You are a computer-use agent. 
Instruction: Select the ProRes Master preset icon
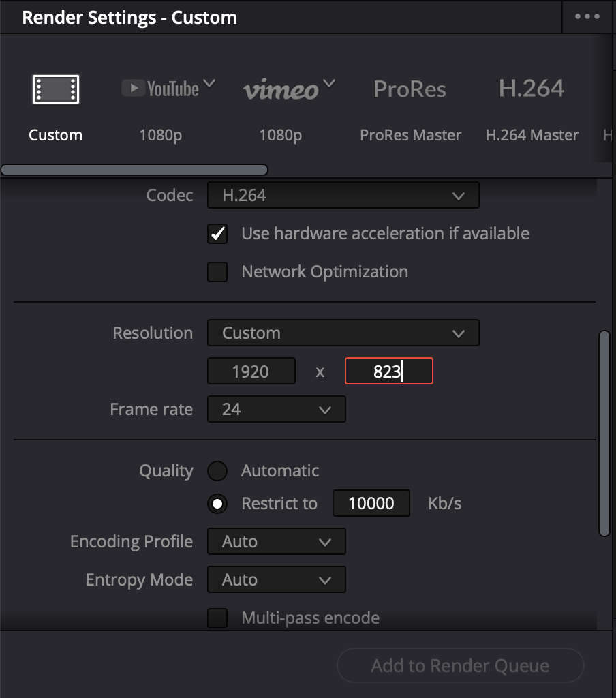pyautogui.click(x=410, y=89)
